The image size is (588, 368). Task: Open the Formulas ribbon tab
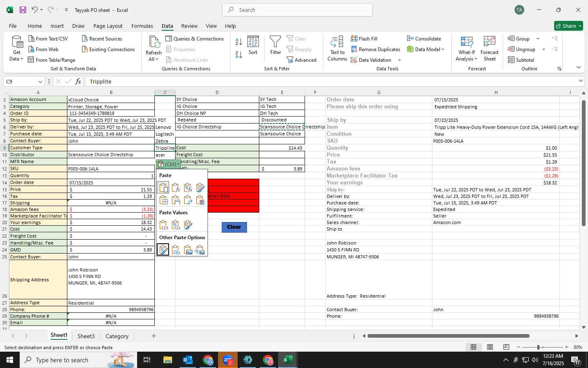click(x=142, y=26)
